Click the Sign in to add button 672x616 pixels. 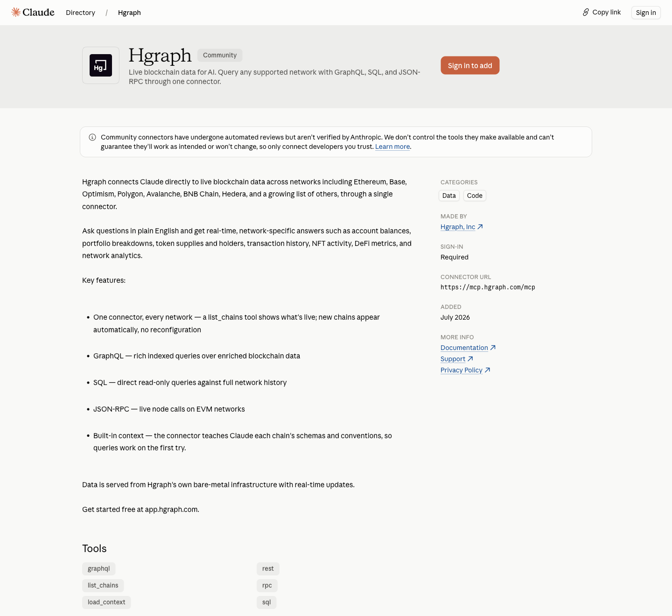click(x=470, y=65)
